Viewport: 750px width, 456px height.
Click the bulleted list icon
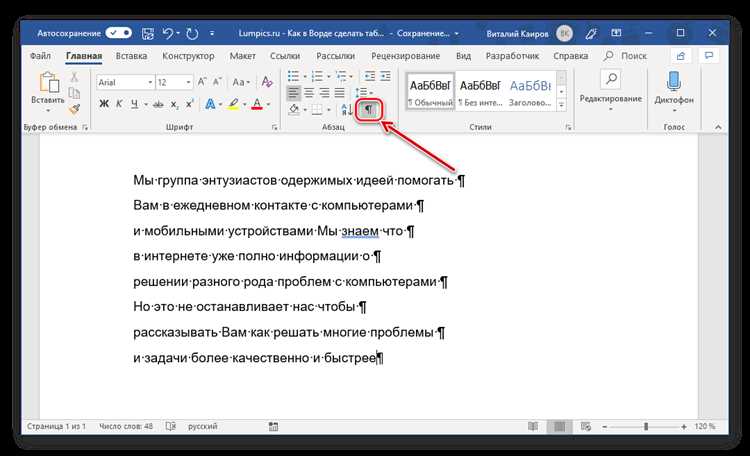[293, 76]
